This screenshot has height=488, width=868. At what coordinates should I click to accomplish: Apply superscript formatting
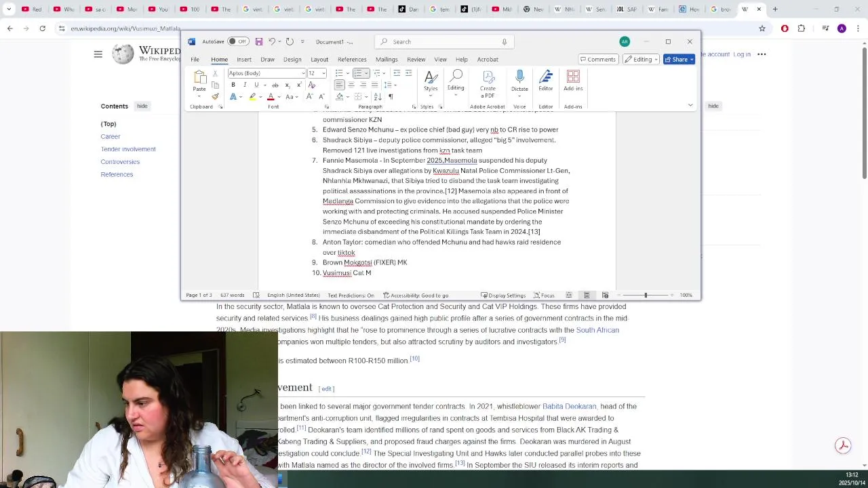coord(298,85)
